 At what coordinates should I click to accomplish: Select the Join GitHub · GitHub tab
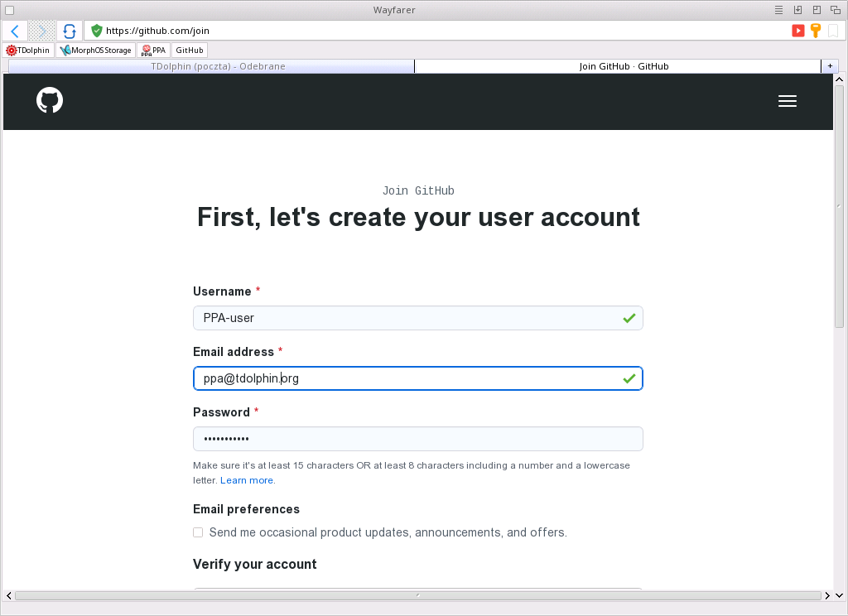(x=618, y=66)
